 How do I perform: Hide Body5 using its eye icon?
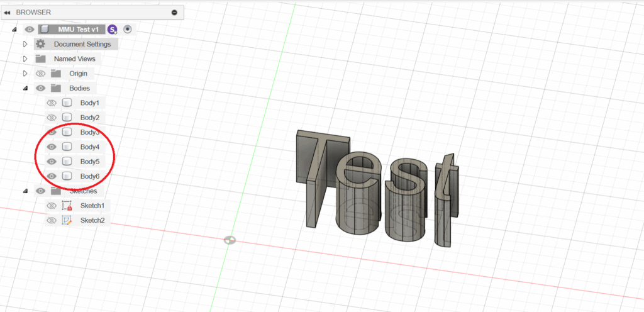pyautogui.click(x=52, y=161)
